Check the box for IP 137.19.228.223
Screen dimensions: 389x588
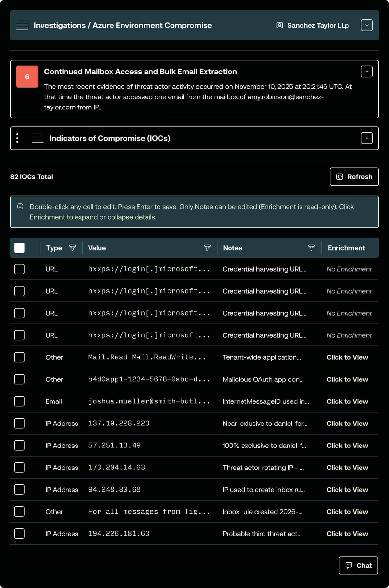tap(19, 423)
